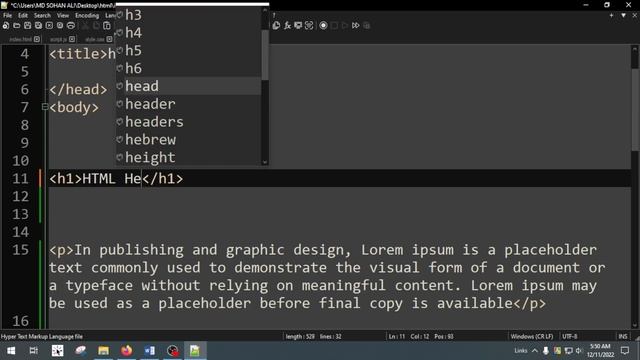Open the Windows Start menu
Screen dimensions: 640x360
(x=11, y=351)
